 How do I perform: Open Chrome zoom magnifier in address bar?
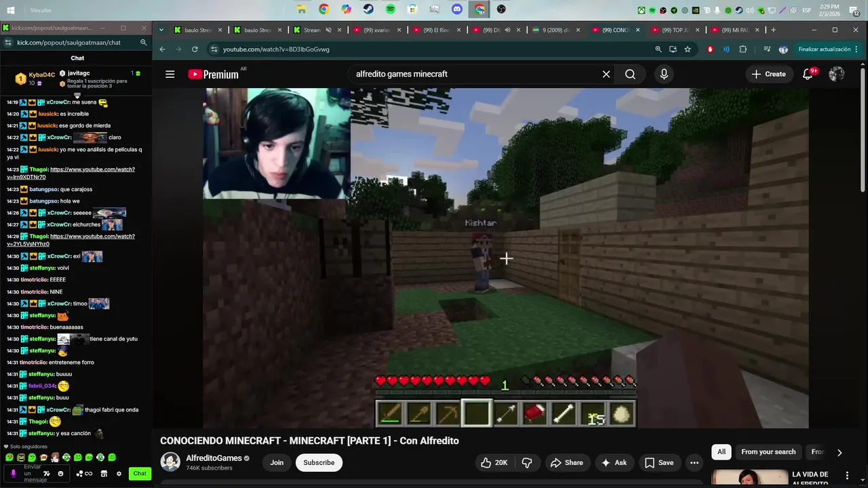point(658,49)
